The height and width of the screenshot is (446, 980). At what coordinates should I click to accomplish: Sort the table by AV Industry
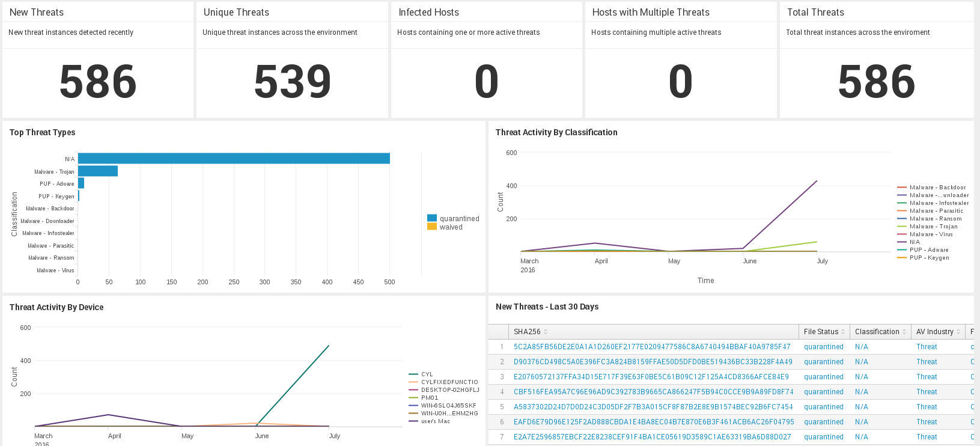(x=938, y=332)
